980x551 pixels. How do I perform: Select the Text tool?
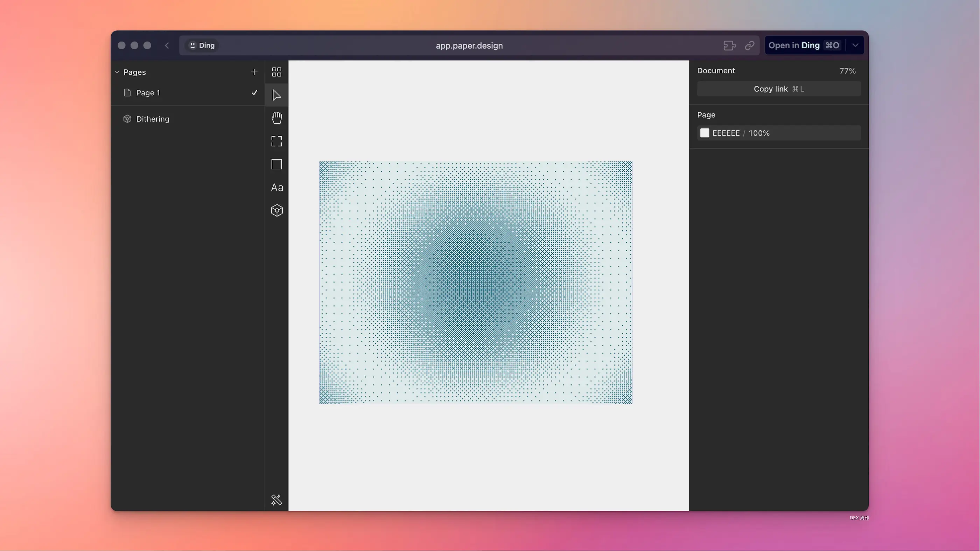276,188
